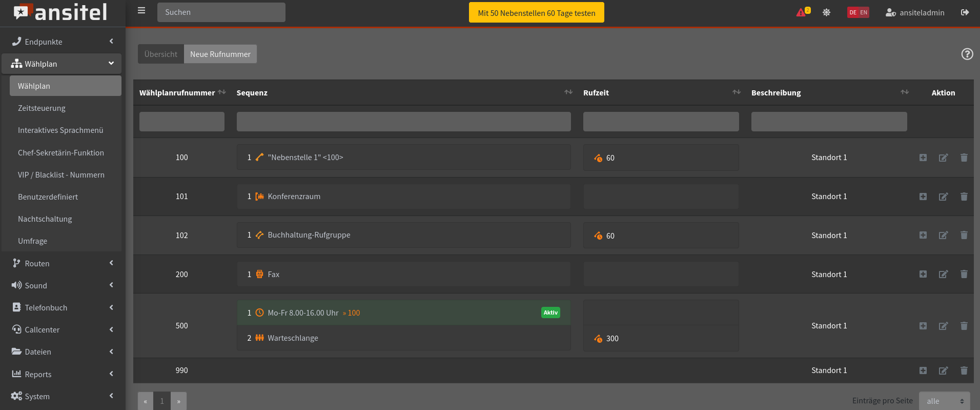Click the logout icon in header
Image resolution: width=980 pixels, height=410 pixels.
[x=965, y=12]
